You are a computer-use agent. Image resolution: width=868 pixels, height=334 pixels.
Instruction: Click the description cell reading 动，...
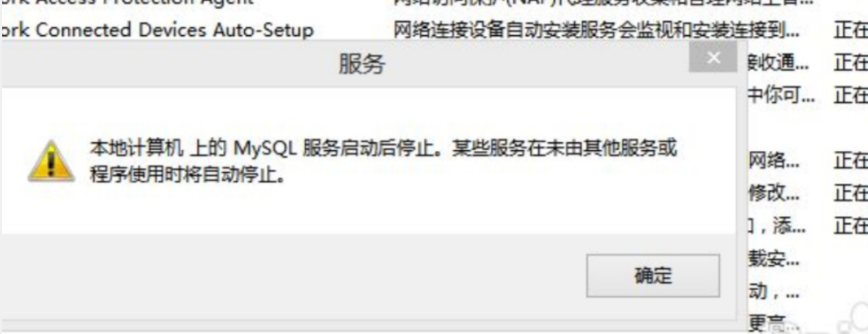(x=774, y=292)
